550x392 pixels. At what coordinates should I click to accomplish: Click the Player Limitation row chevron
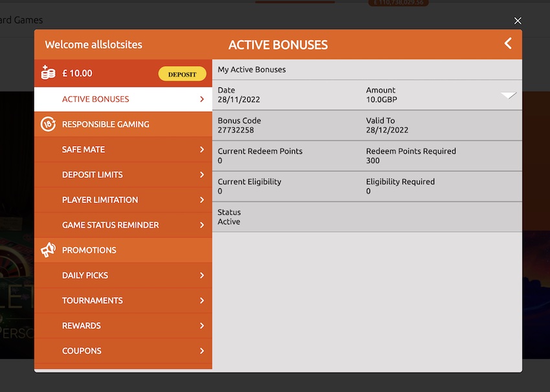[202, 200]
